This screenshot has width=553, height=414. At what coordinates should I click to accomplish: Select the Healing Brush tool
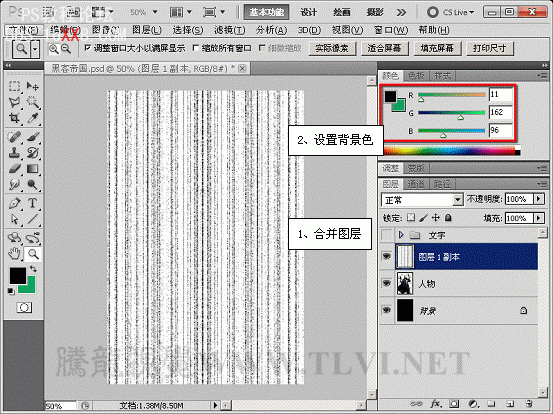point(14,137)
